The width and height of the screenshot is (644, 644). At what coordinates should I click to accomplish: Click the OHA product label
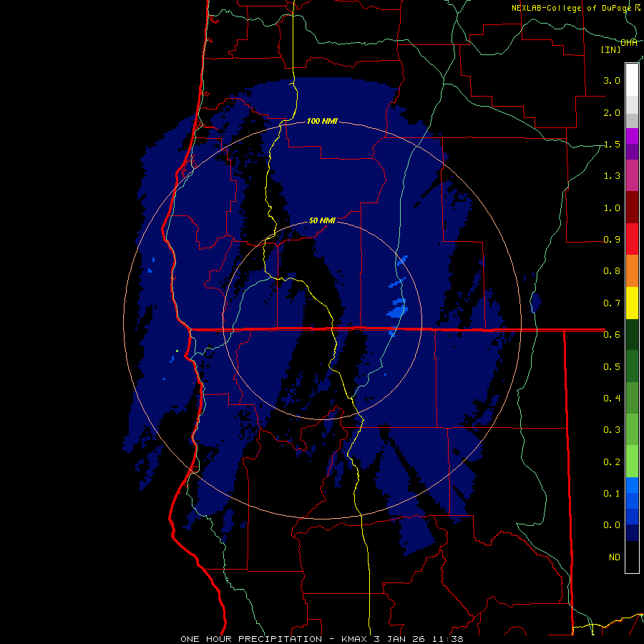pyautogui.click(x=629, y=42)
